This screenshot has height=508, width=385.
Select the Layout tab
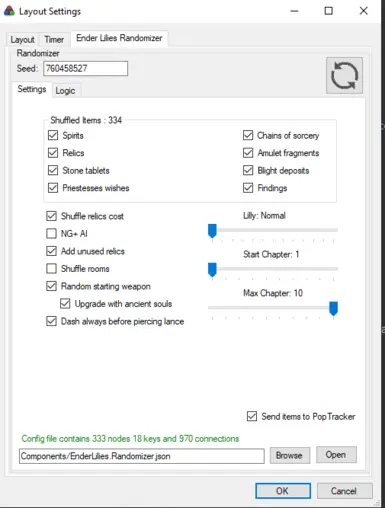pyautogui.click(x=22, y=40)
